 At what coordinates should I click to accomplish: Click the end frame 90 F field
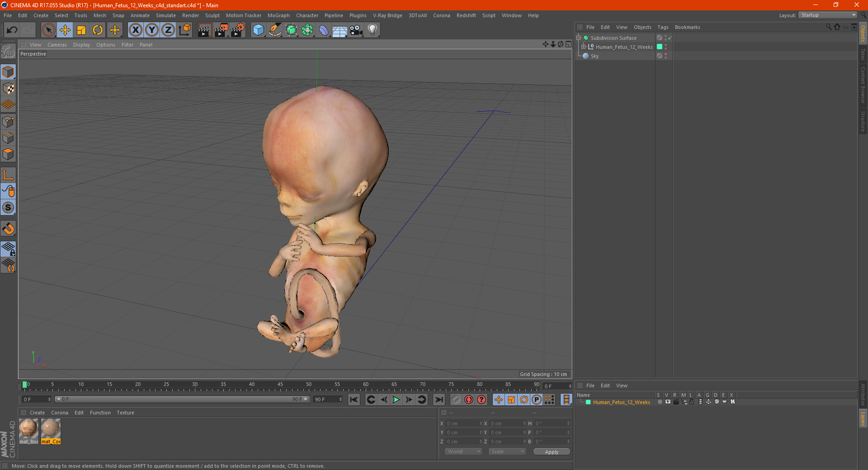(328, 399)
